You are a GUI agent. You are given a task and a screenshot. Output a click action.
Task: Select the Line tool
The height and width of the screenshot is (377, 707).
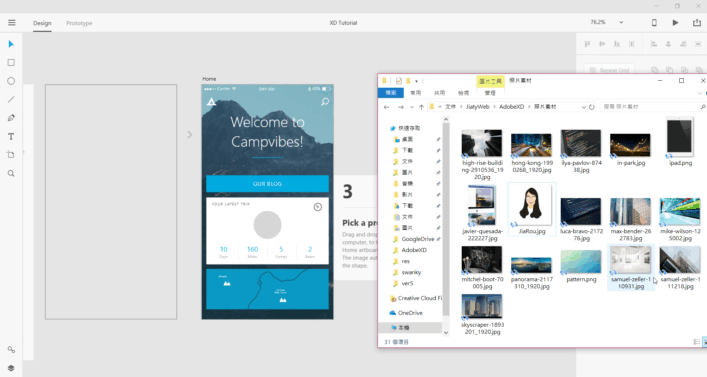[11, 99]
